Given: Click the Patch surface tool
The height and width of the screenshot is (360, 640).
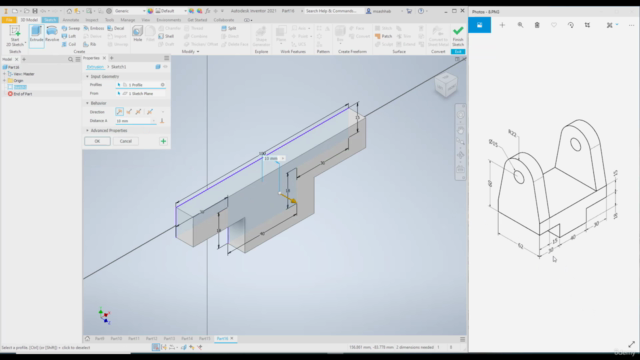Looking at the screenshot, I should click(x=384, y=36).
